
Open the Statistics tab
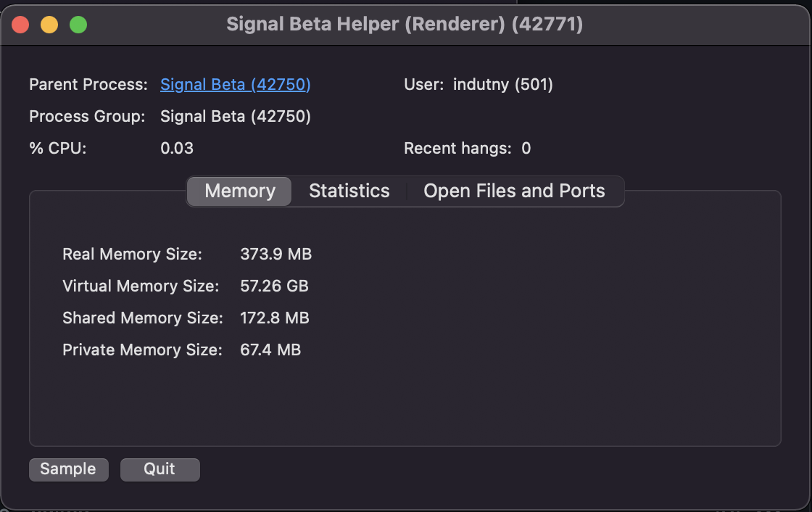[349, 191]
